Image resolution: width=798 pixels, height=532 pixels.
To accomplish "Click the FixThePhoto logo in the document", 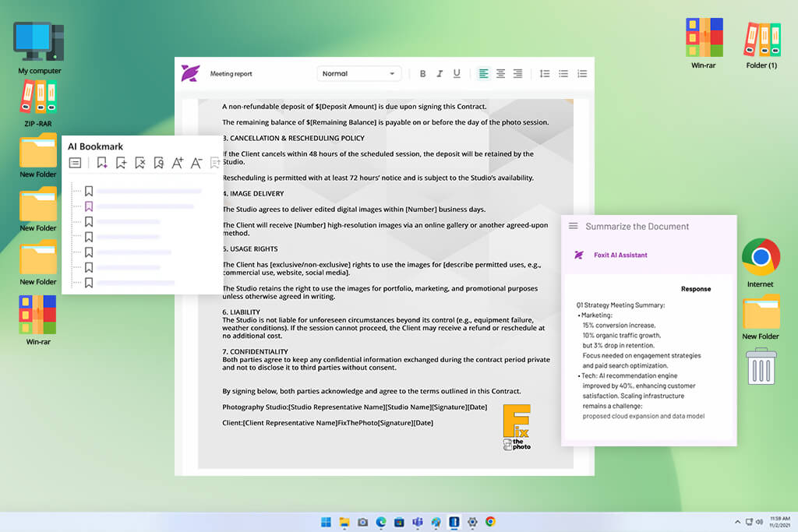I will [x=517, y=427].
